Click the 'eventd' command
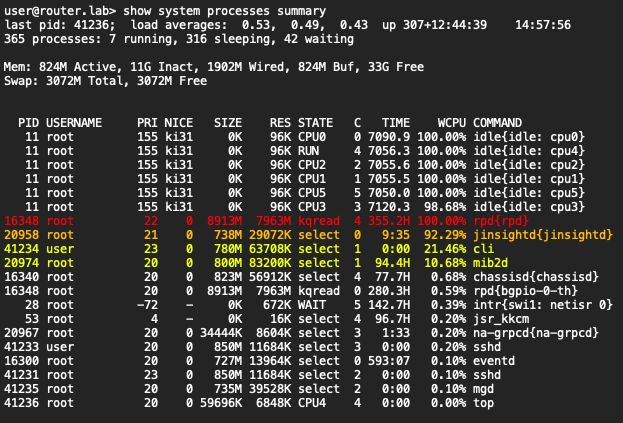Viewport: 623px width, 423px height. click(x=494, y=361)
